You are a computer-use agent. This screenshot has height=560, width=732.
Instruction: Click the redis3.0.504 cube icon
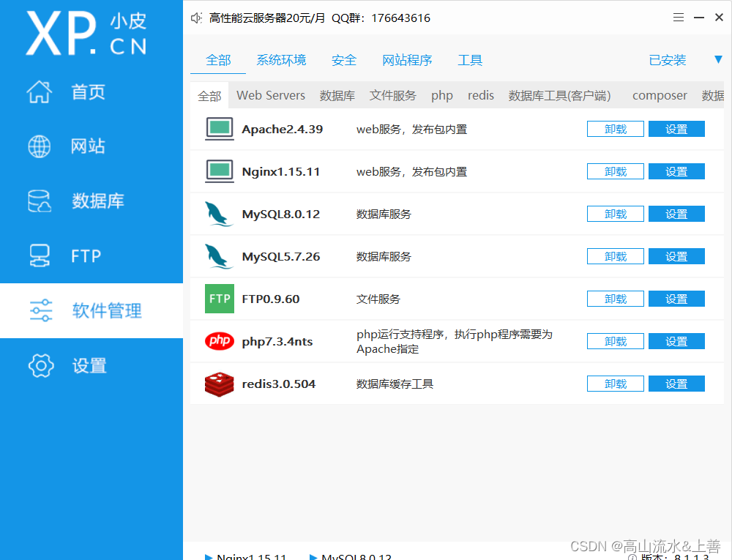coord(219,383)
